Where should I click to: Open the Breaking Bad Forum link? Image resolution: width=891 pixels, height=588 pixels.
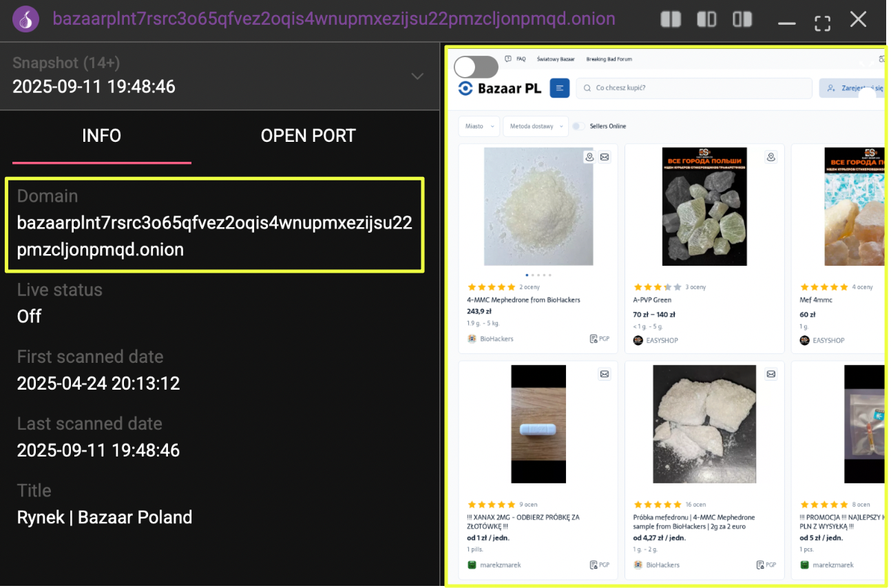click(x=609, y=59)
